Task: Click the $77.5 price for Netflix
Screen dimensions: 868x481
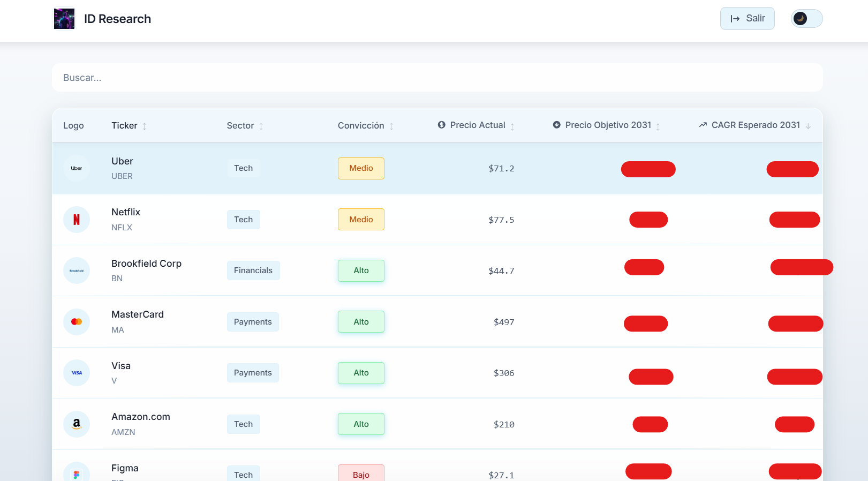Action: pyautogui.click(x=501, y=220)
